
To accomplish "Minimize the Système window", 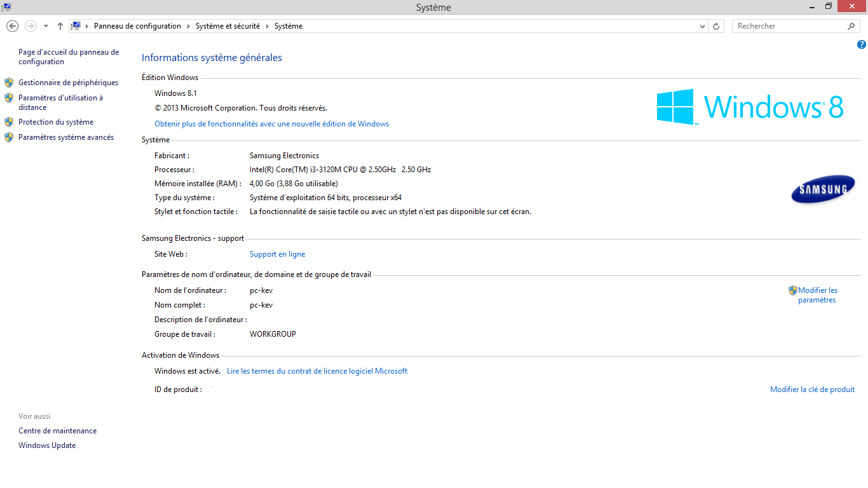I will tap(813, 6).
